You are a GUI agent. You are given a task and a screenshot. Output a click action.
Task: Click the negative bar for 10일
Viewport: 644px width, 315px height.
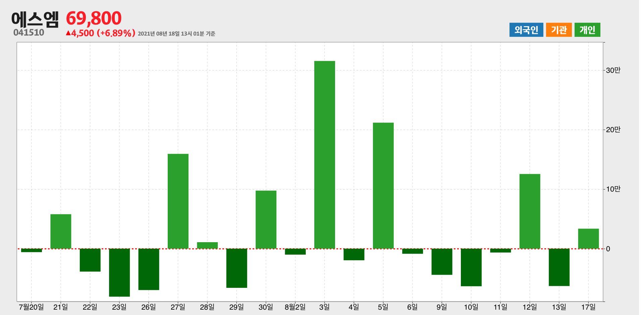pos(471,267)
